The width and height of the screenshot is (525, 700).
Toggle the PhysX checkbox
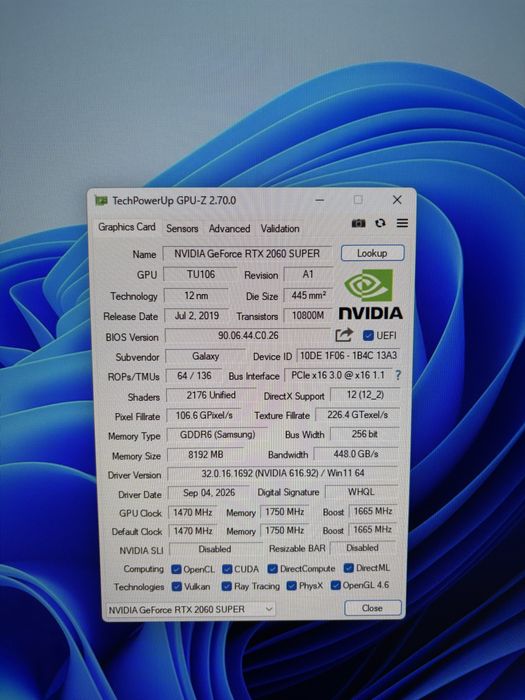[292, 585]
